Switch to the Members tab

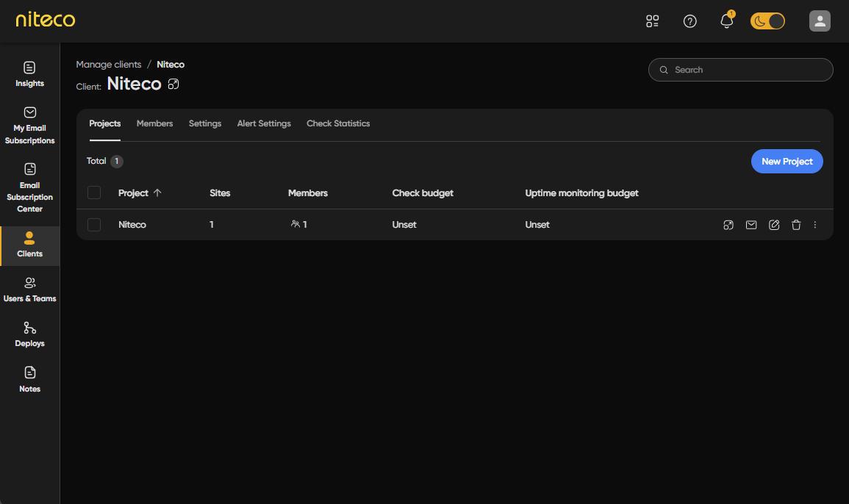154,124
